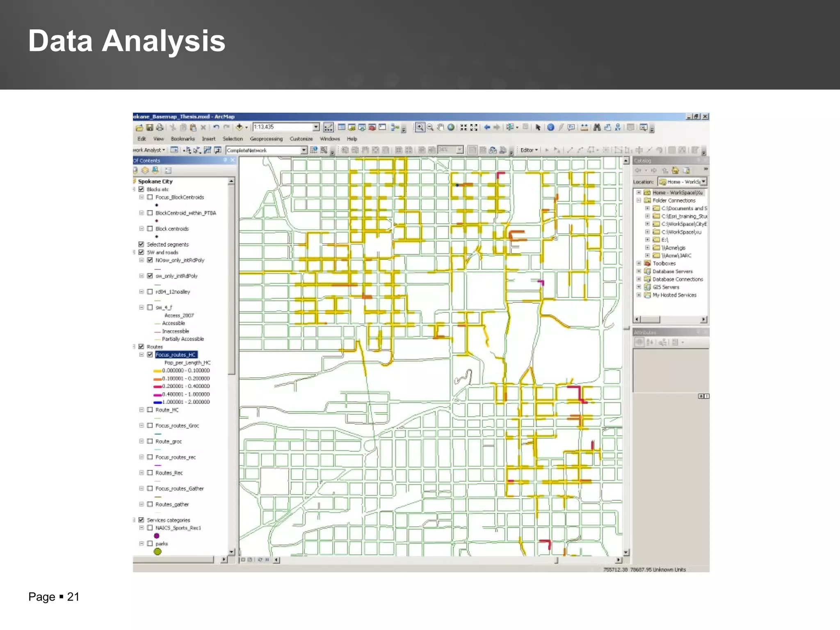The width and height of the screenshot is (840, 630).
Task: Select the Zoom Out tool
Action: click(430, 128)
